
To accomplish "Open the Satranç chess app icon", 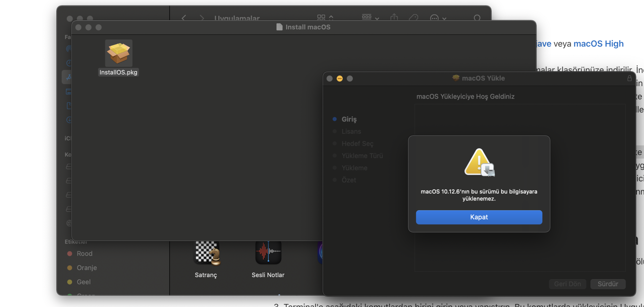I will (x=208, y=253).
